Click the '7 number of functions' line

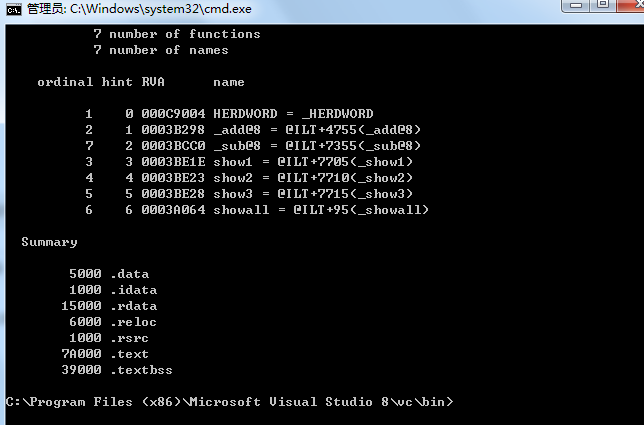tap(177, 34)
